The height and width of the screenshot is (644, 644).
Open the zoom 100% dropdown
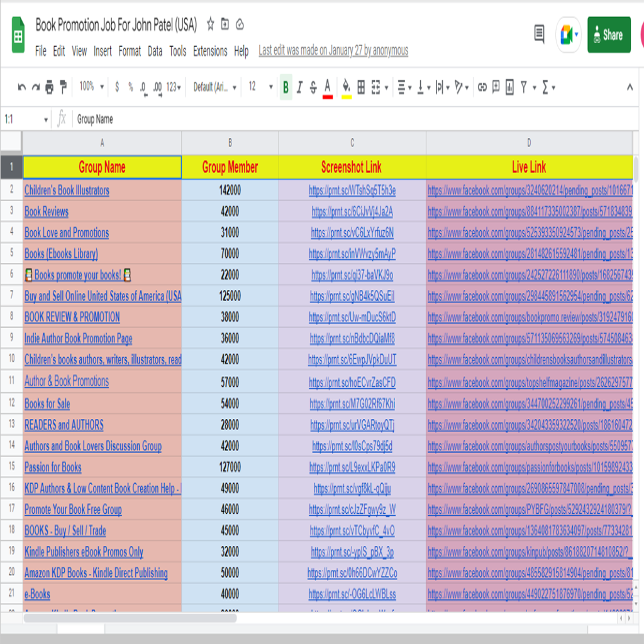[x=91, y=87]
